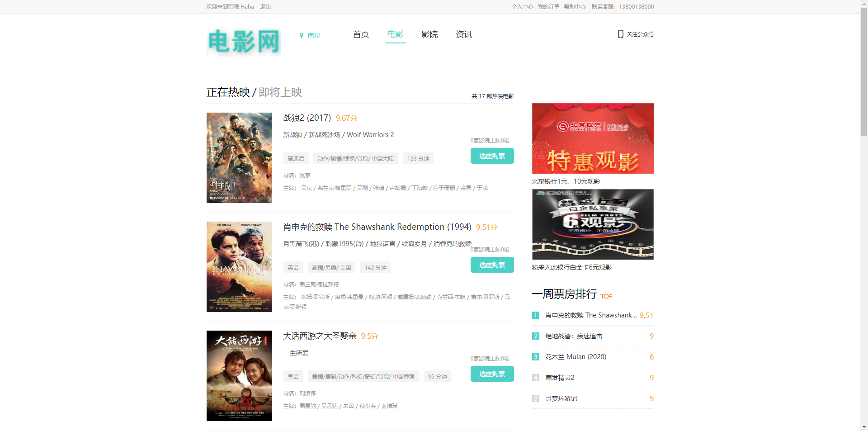Switch to the 即将上映 list

tap(280, 92)
